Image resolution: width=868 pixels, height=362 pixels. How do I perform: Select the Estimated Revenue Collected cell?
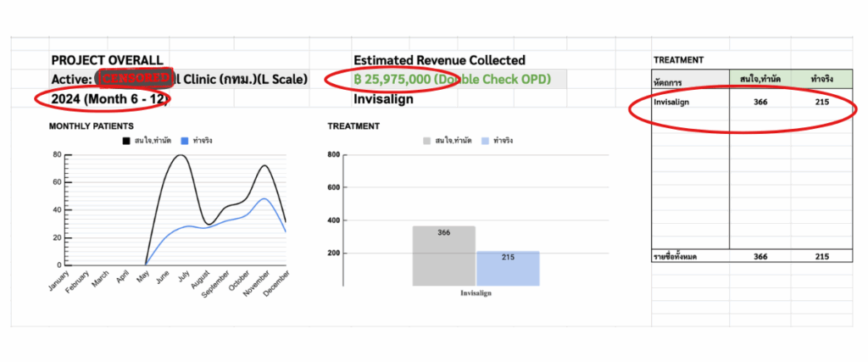439,60
